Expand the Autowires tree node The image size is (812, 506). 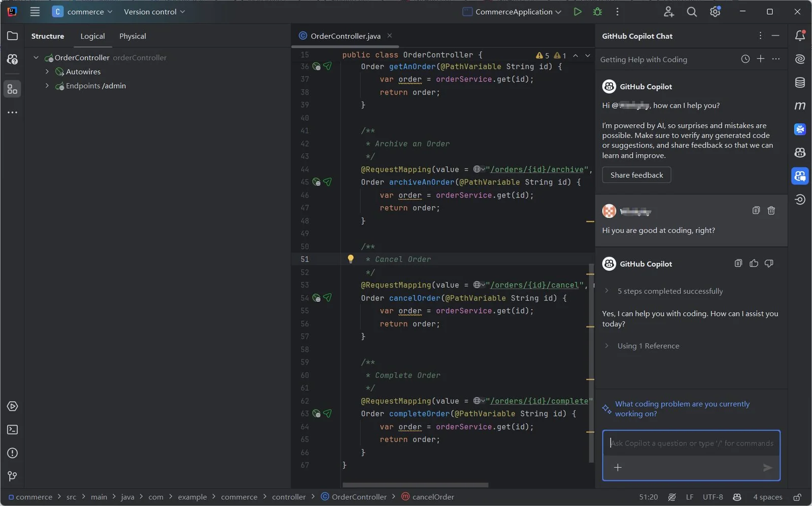[47, 71]
